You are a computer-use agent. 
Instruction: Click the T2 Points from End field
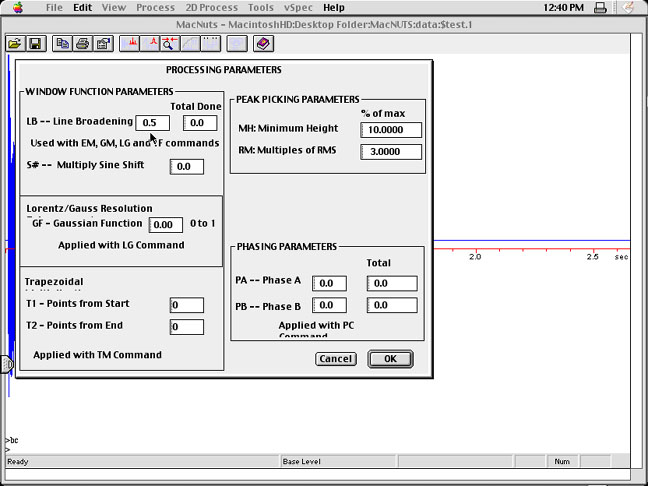point(187,327)
